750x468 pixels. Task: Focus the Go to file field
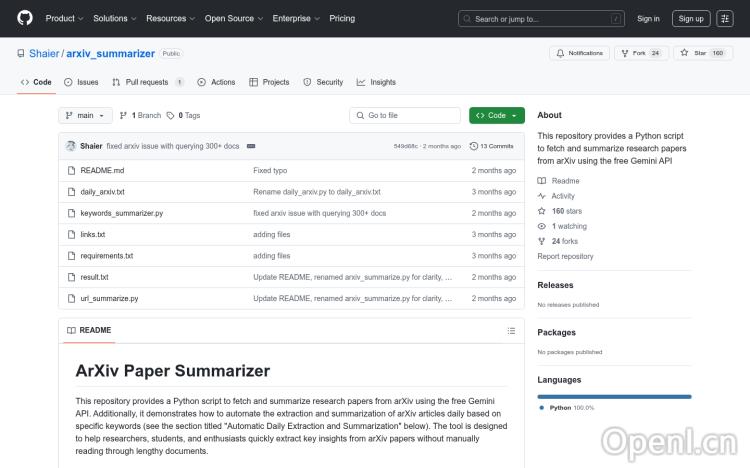[x=405, y=115]
